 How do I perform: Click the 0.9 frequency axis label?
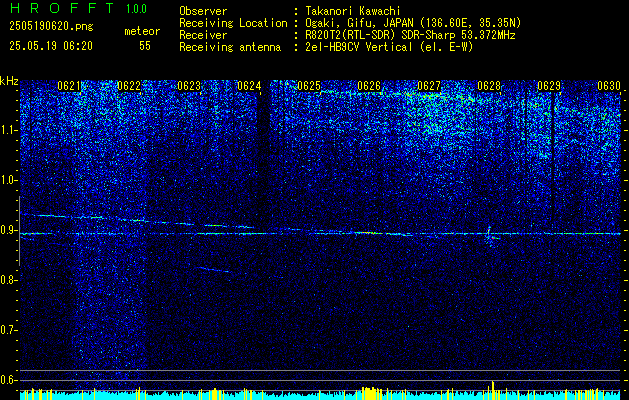(x=8, y=230)
